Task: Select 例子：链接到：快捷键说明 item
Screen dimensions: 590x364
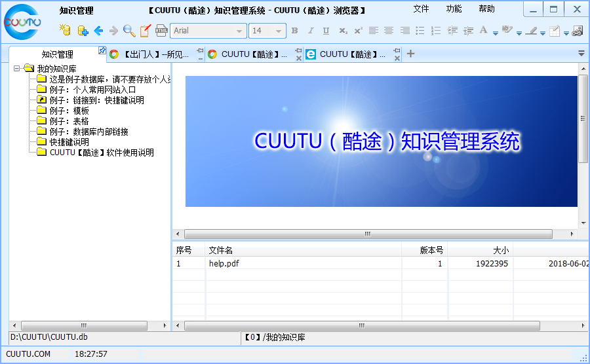Action: 97,100
